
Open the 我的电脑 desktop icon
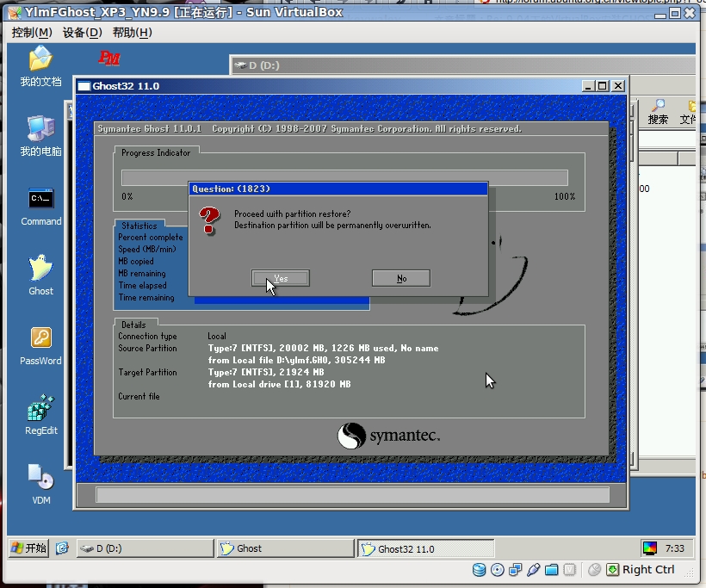[40, 135]
